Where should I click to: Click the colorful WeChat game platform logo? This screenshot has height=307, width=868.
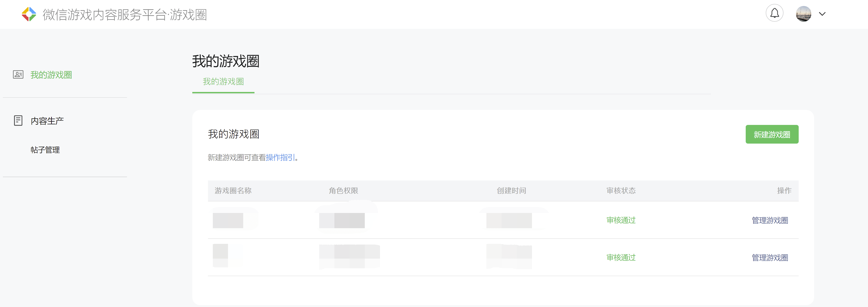(29, 14)
